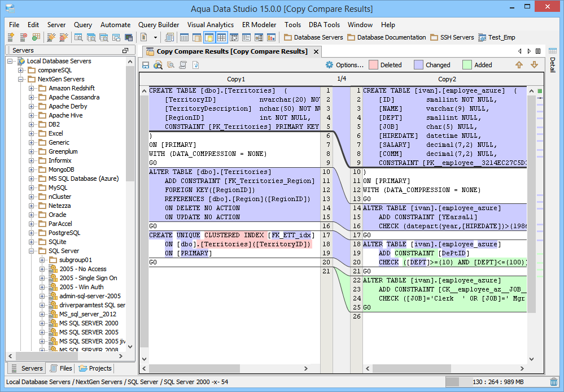This screenshot has width=564, height=392.
Task: Collapse the SQL Server tree node
Action: coord(31,251)
